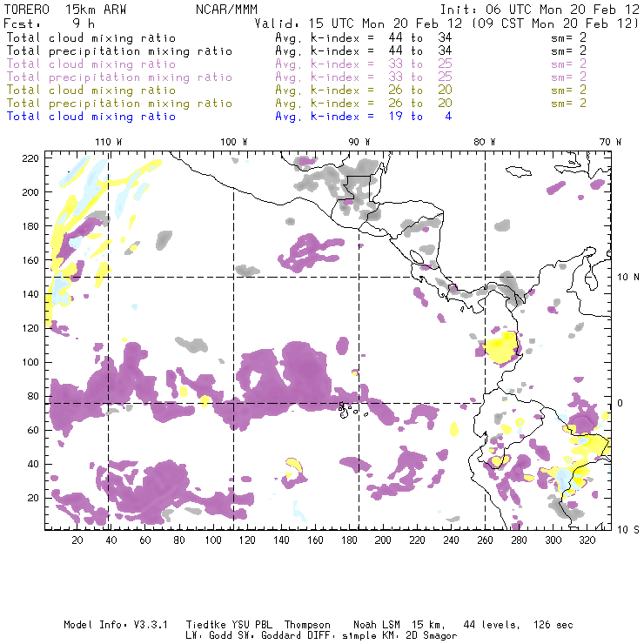
Task: Click the "200" tick on the vertical axis
Action: pyautogui.click(x=30, y=192)
